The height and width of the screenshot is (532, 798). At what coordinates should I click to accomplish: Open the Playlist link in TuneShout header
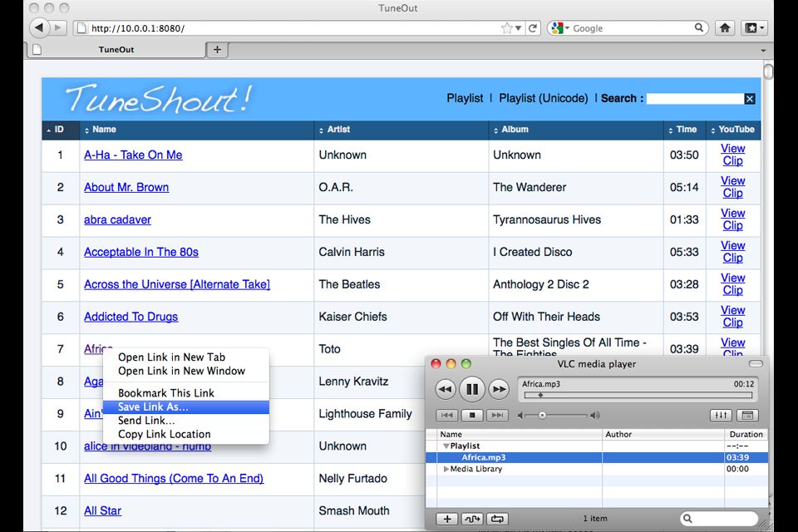coord(465,98)
